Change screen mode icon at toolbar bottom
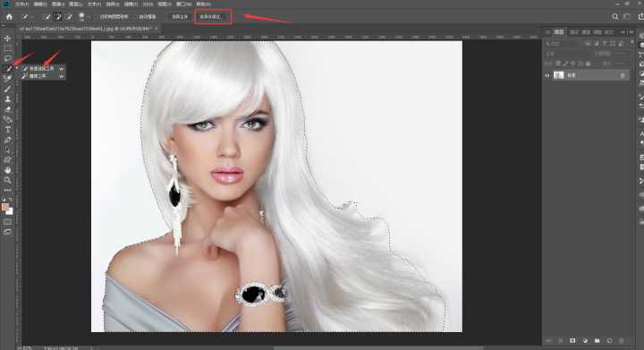The height and width of the screenshot is (350, 644). tap(7, 232)
